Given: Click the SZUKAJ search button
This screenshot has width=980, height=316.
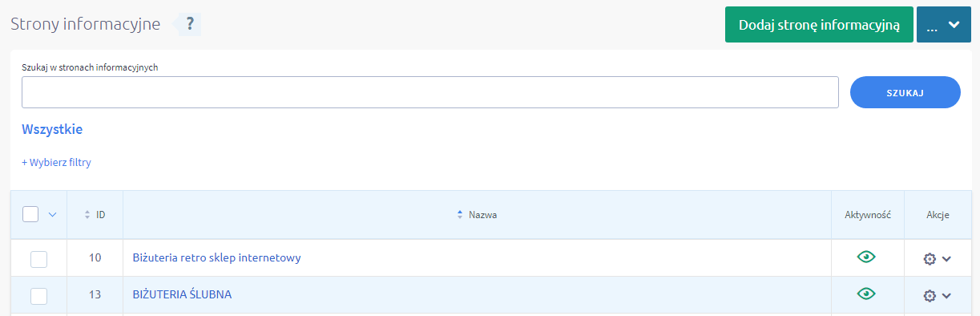Looking at the screenshot, I should click(x=905, y=92).
